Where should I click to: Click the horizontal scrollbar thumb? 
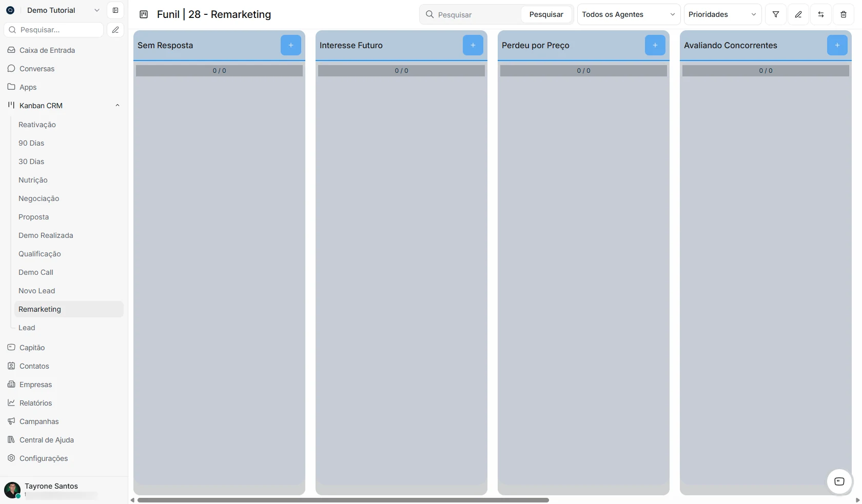pos(343,500)
